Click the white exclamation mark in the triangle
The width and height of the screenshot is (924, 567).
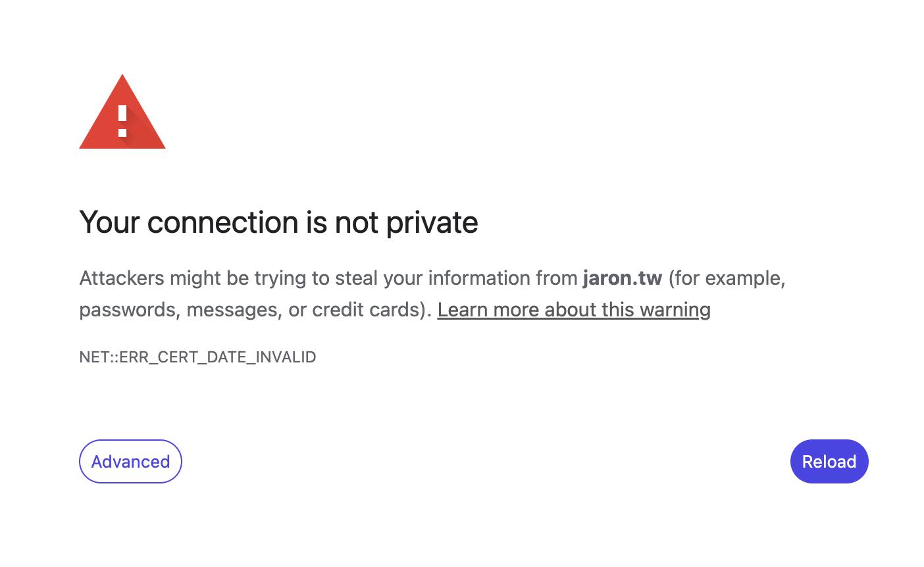pos(122,122)
